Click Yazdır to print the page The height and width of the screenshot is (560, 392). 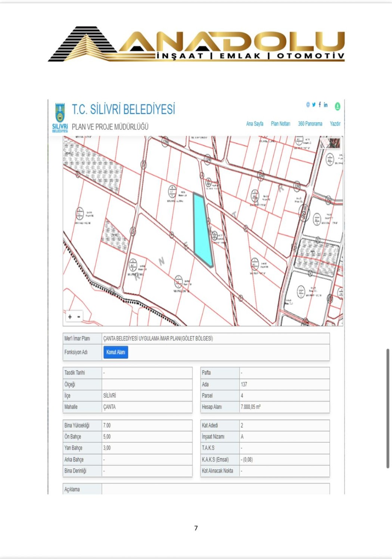click(x=335, y=124)
